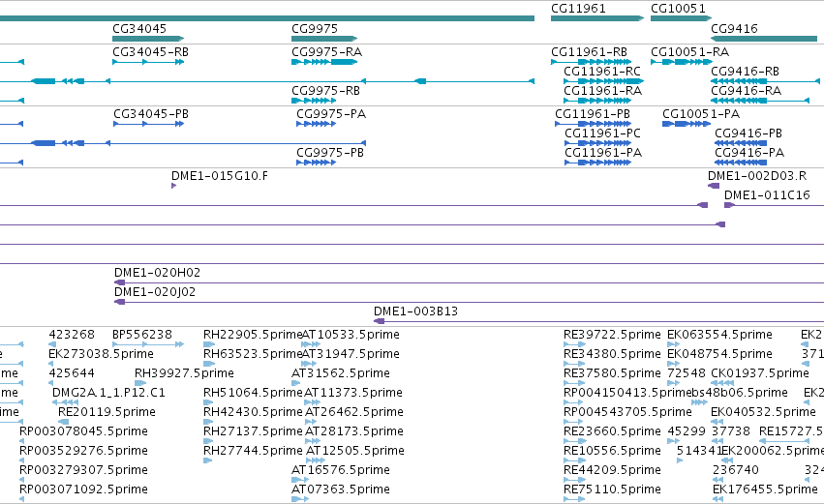Click the CG9975-PB protein label

click(x=330, y=153)
